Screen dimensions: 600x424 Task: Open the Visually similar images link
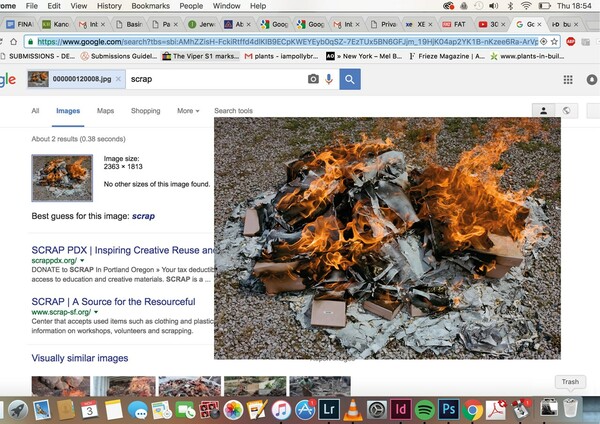tap(80, 358)
